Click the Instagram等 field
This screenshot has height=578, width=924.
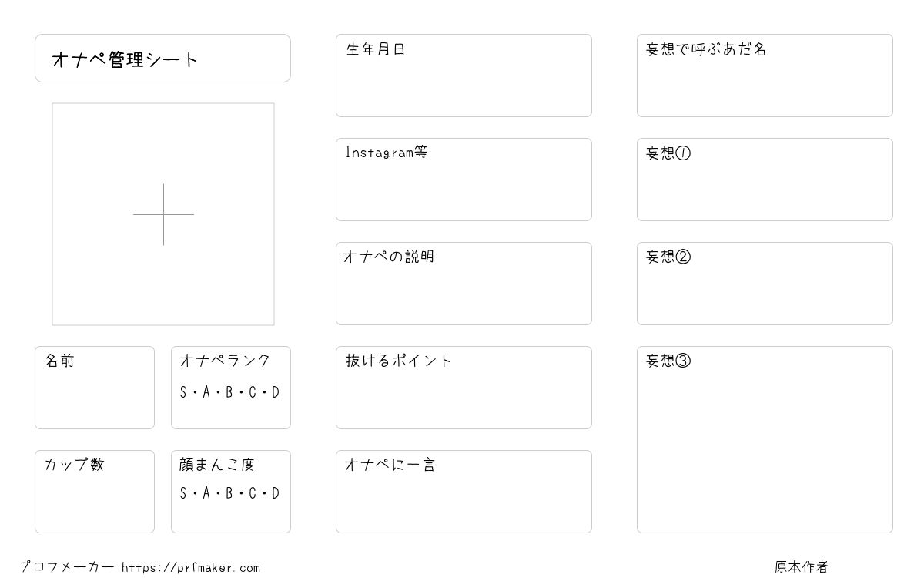[x=464, y=180]
